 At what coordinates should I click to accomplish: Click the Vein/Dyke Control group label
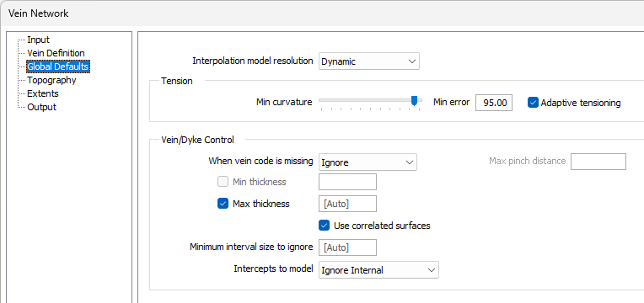pyautogui.click(x=197, y=140)
